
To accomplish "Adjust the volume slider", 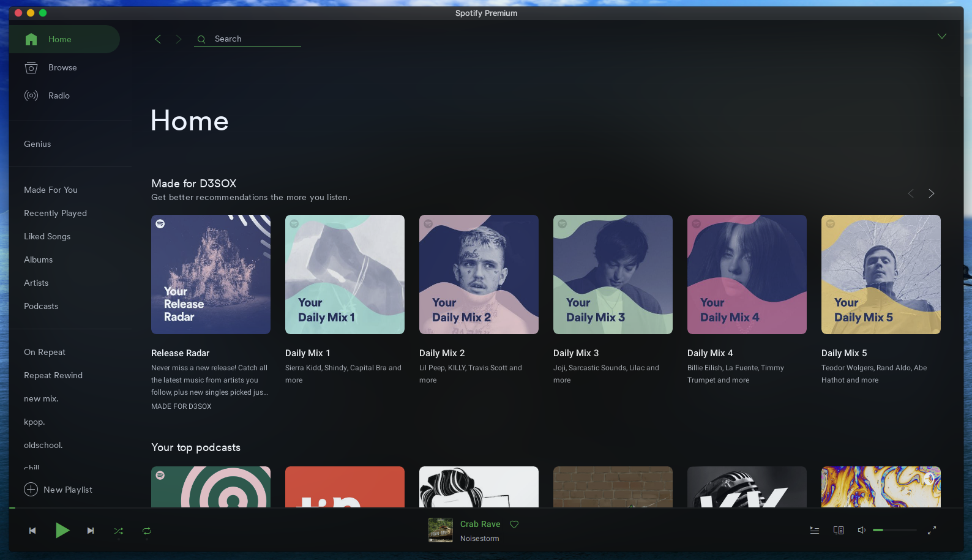I will pos(895,530).
